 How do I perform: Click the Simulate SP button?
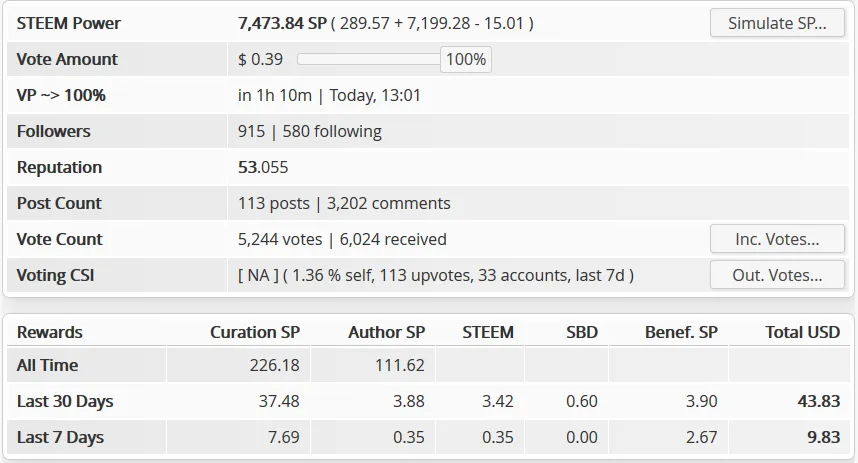point(777,23)
